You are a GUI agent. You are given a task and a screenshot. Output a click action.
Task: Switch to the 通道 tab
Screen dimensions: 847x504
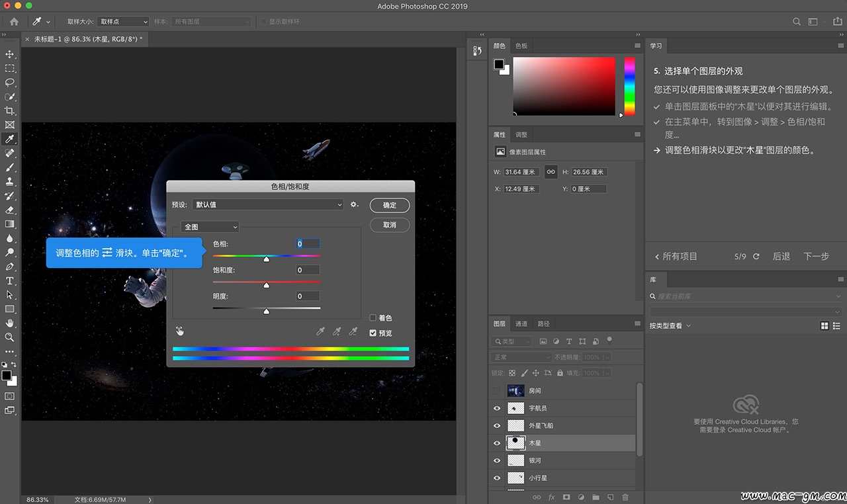pos(521,324)
